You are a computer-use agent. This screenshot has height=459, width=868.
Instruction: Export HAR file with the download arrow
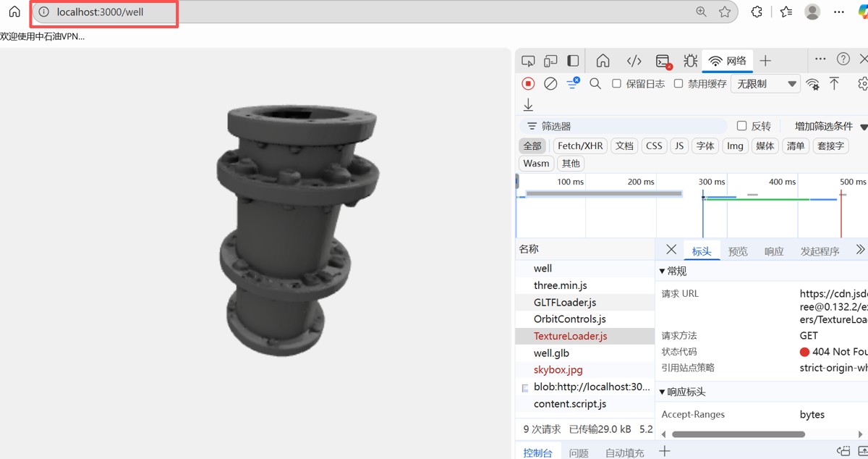coord(528,105)
